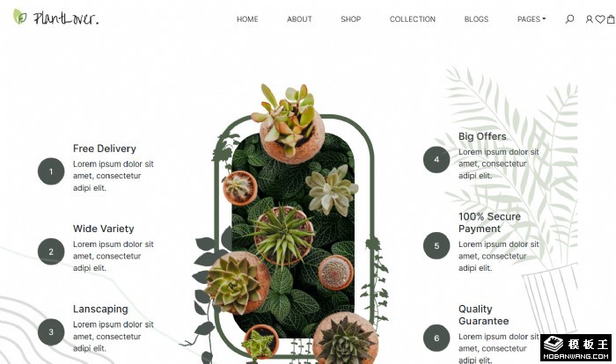Expand the PAGES dropdown menu
This screenshot has height=364, width=616.
coord(532,18)
